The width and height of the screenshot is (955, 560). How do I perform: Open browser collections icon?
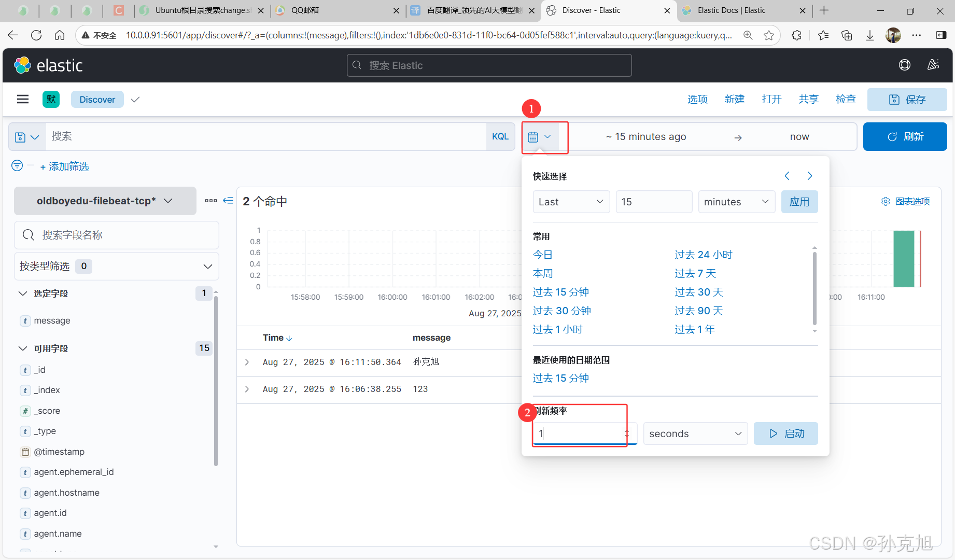[x=847, y=35]
